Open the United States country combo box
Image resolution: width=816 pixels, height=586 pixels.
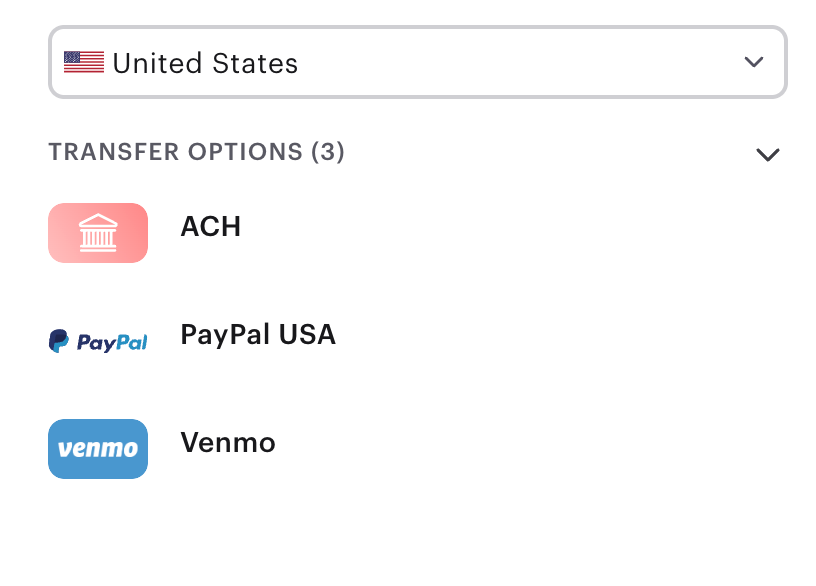click(417, 62)
